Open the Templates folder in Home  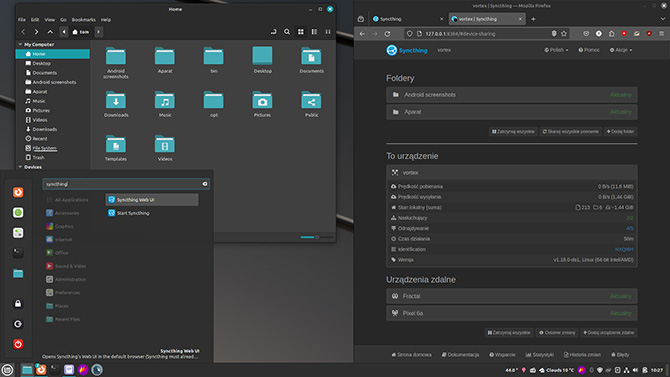116,144
